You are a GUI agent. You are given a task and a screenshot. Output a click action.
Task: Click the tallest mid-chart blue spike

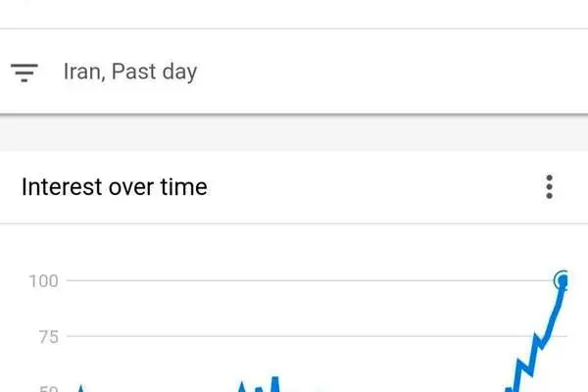point(275,384)
